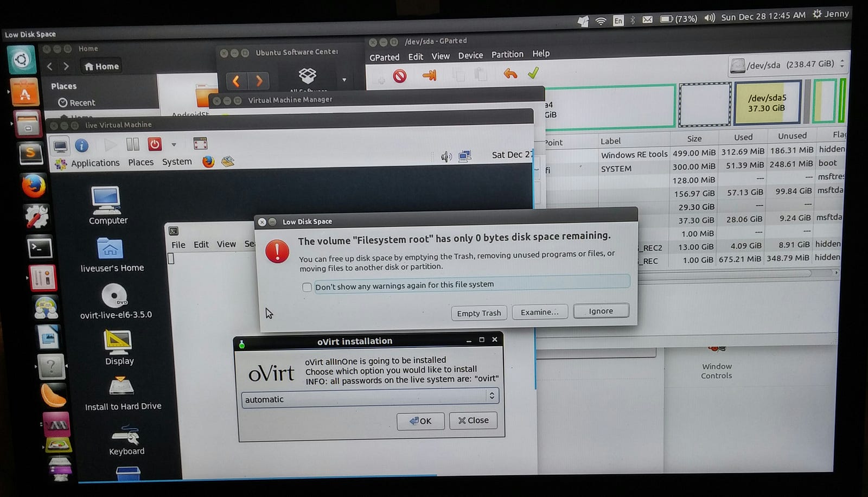Viewport: 868px width, 497px height.
Task: Open the File menu in the guest terminal
Action: click(x=178, y=245)
